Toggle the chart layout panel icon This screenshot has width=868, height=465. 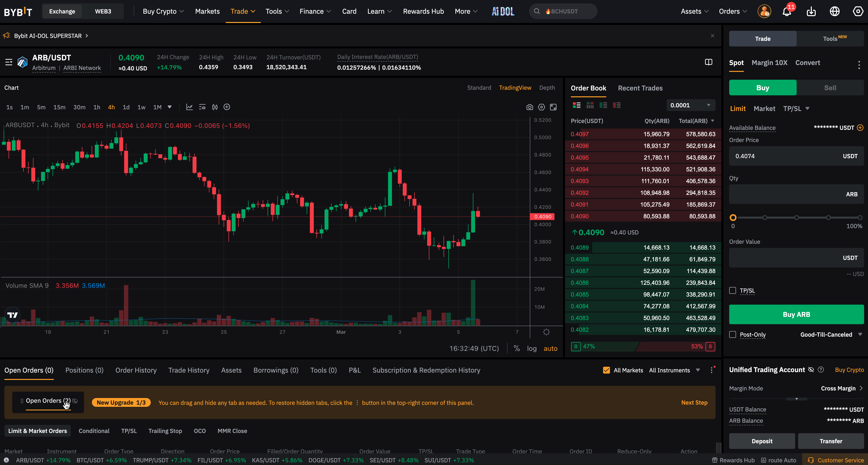coord(708,62)
